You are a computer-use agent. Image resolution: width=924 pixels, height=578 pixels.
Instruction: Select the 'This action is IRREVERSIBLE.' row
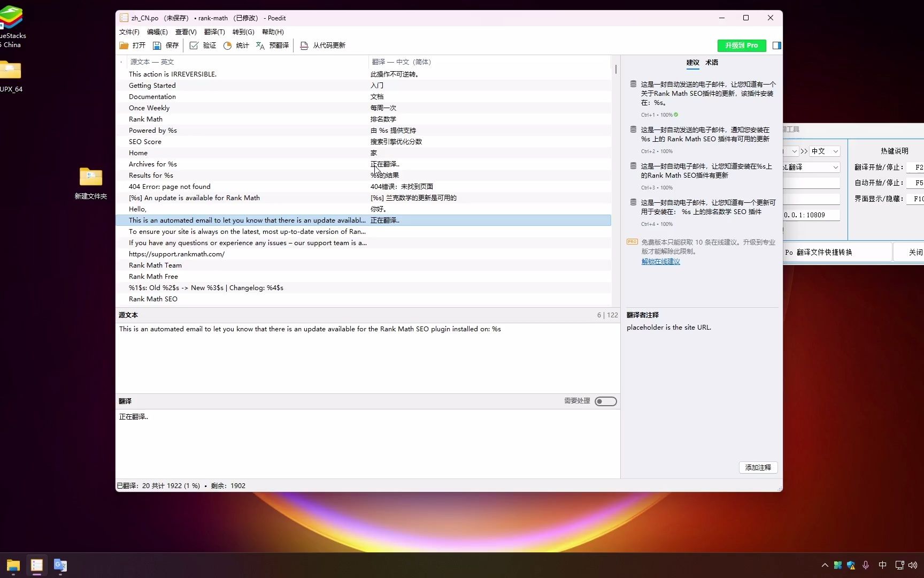[x=364, y=74]
